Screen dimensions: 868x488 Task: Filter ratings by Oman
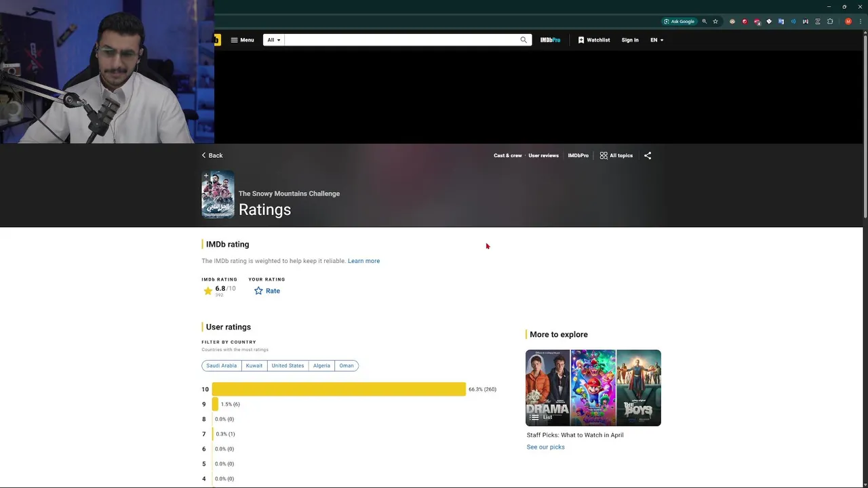(x=347, y=365)
